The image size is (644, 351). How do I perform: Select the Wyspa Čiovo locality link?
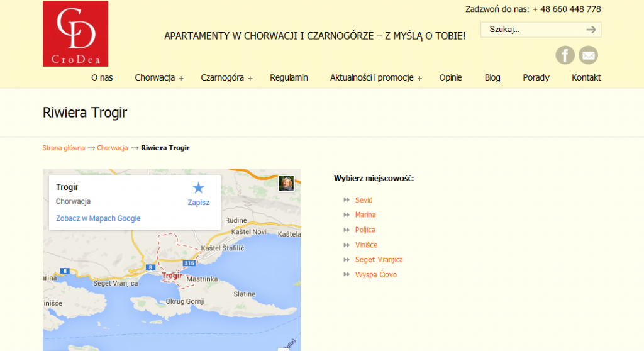(376, 275)
